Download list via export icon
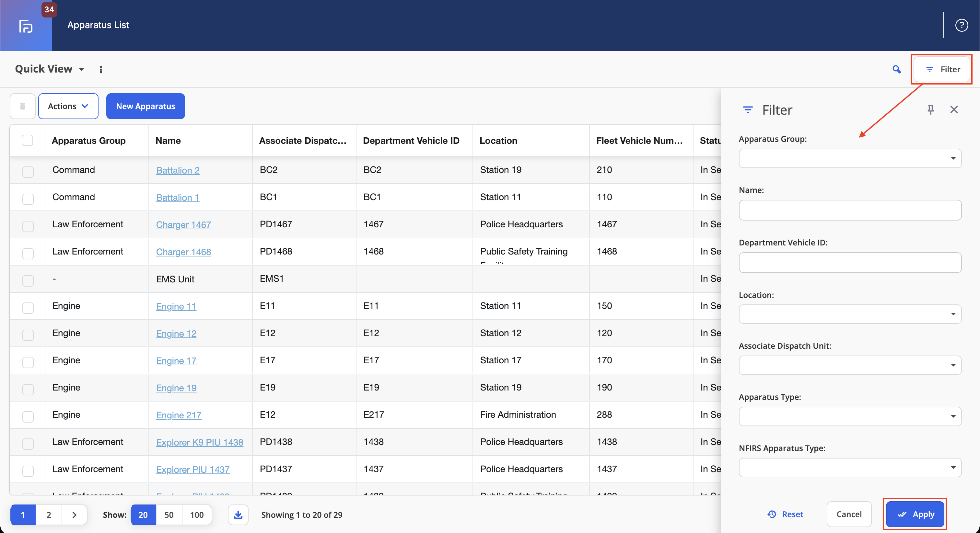 click(238, 515)
